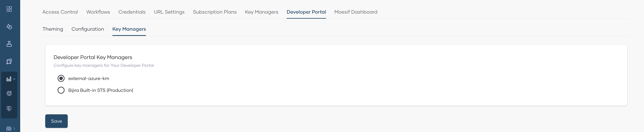
Task: Open the flask test icon
Action: pos(9,44)
